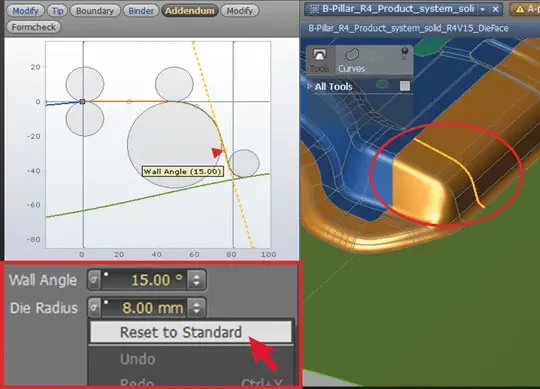540x389 pixels.
Task: Increase Wall Angle with the up arrow
Action: pos(197,276)
